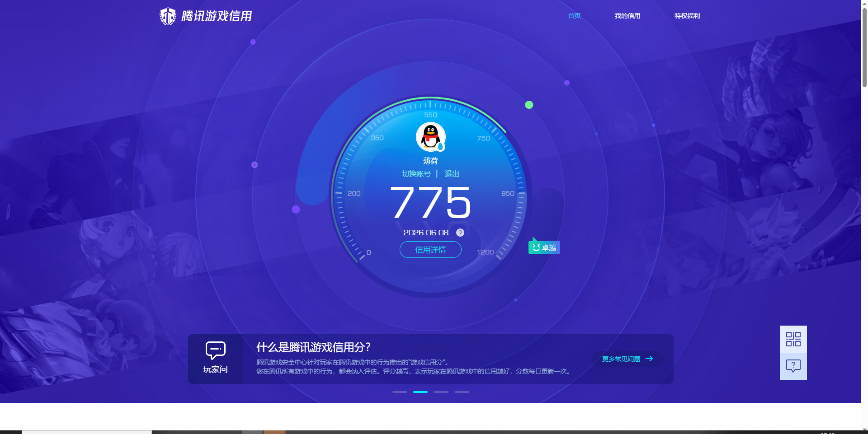Select the fourth carousel indicator
Image resolution: width=868 pixels, height=434 pixels.
(x=462, y=392)
